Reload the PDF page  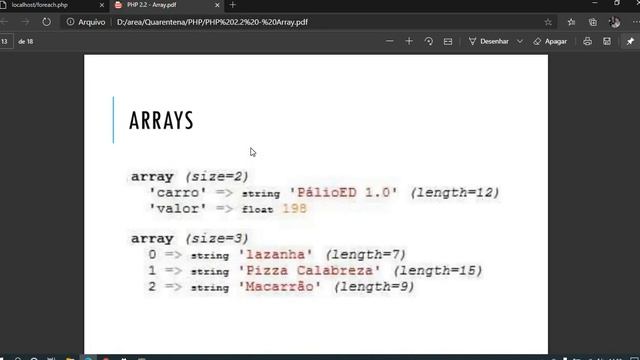pyautogui.click(x=46, y=22)
